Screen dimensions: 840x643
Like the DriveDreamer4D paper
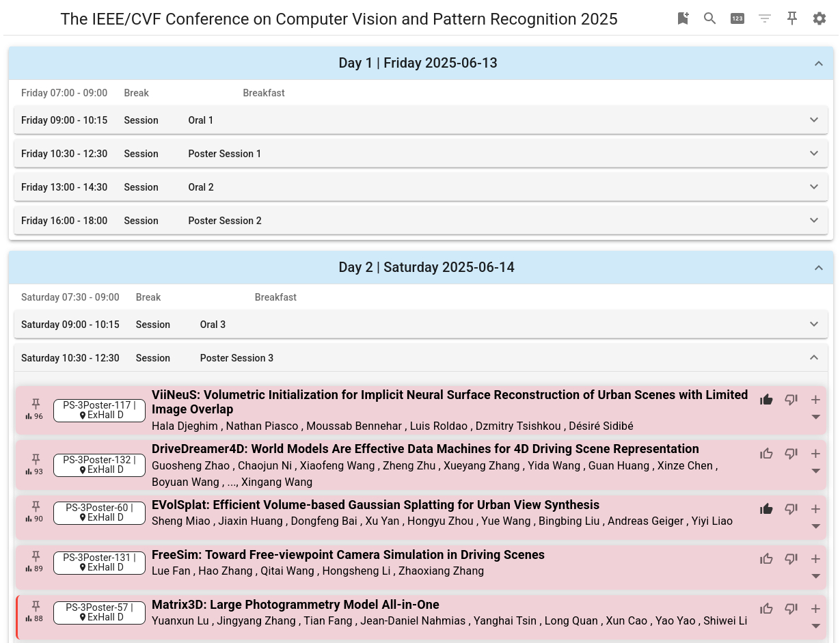766,454
